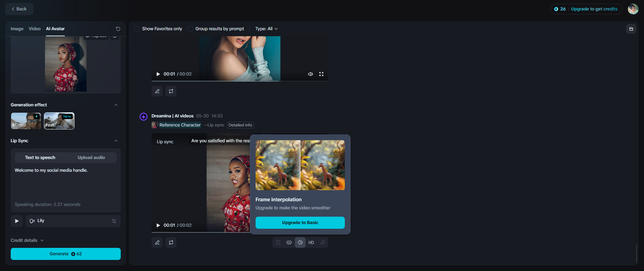
Task: Click the '--Lip sync' prompt text
Action: click(x=214, y=125)
